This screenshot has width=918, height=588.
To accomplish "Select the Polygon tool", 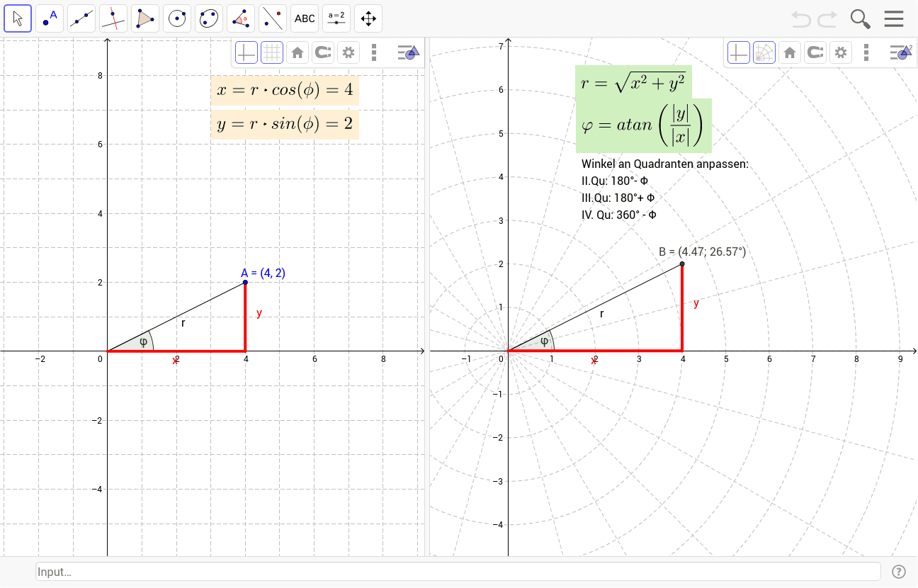I will coord(145,18).
